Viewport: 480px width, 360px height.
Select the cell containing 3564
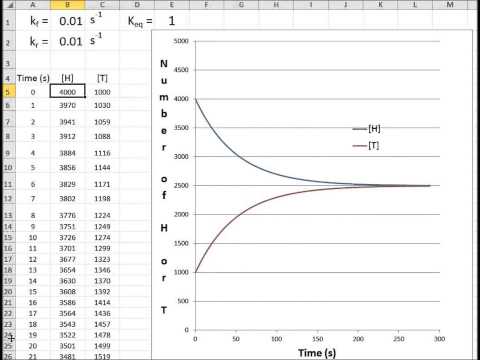pyautogui.click(x=68, y=313)
